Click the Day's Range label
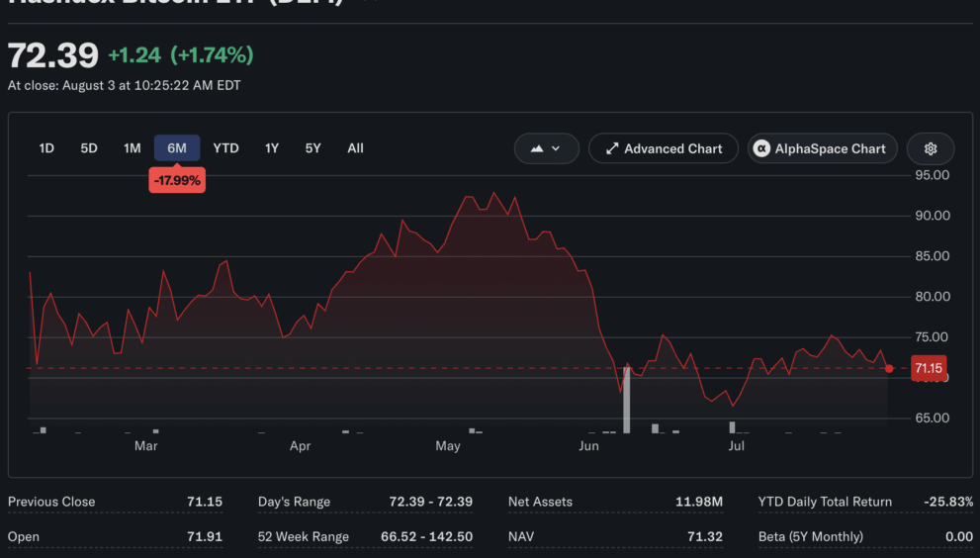 point(294,502)
